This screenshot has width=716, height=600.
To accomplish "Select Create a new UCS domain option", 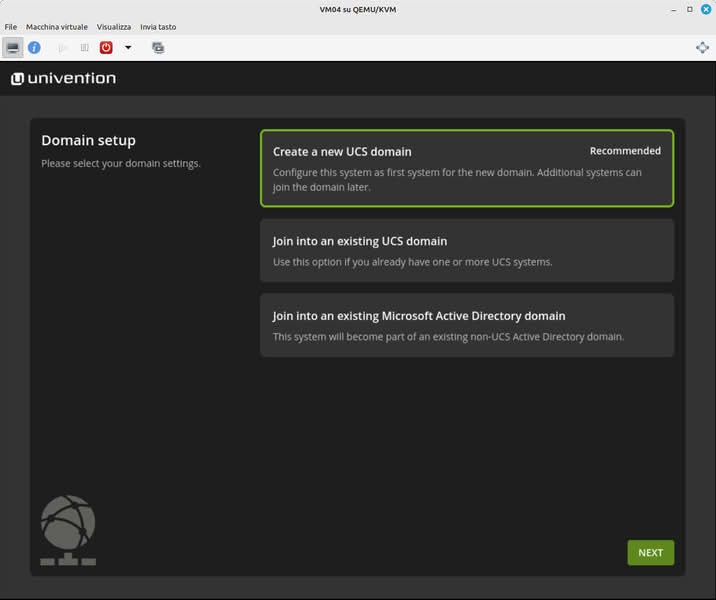I will click(467, 168).
